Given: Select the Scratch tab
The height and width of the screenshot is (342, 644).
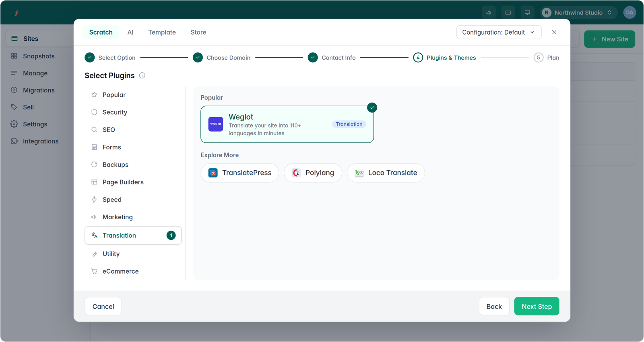Looking at the screenshot, I should pyautogui.click(x=101, y=32).
